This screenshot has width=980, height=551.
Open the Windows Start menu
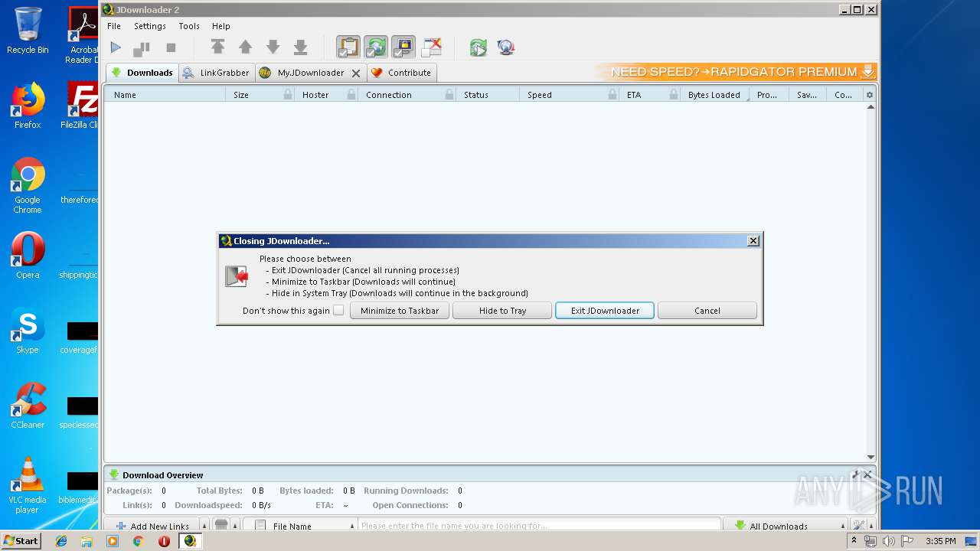[21, 540]
